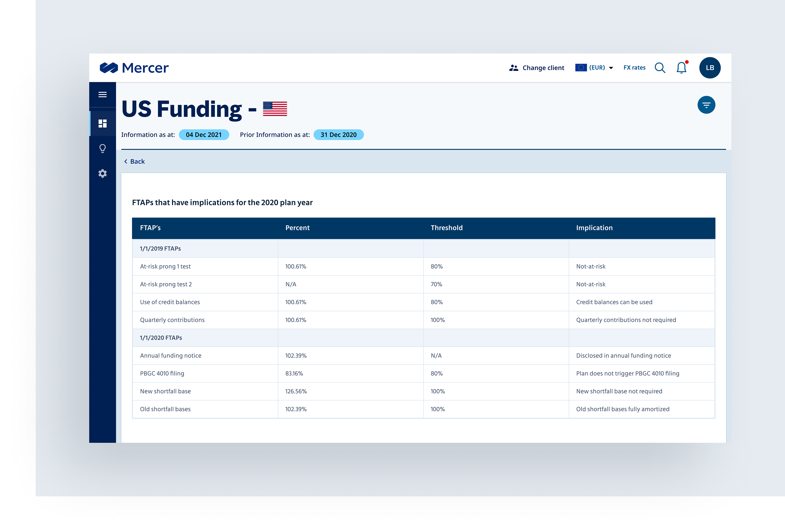Select the Old shortfall bases row label
The width and height of the screenshot is (785, 532).
[165, 409]
